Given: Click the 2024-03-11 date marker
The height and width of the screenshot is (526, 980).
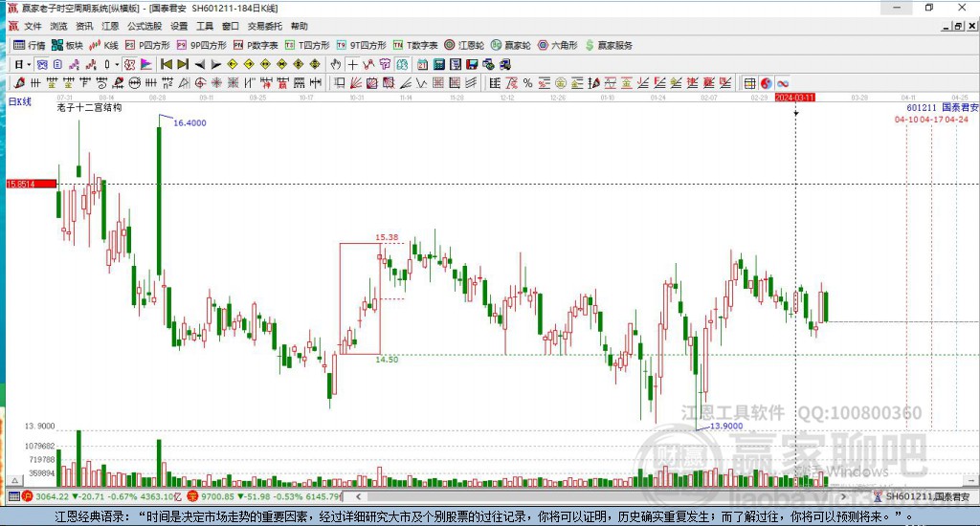Looking at the screenshot, I should click(x=795, y=98).
